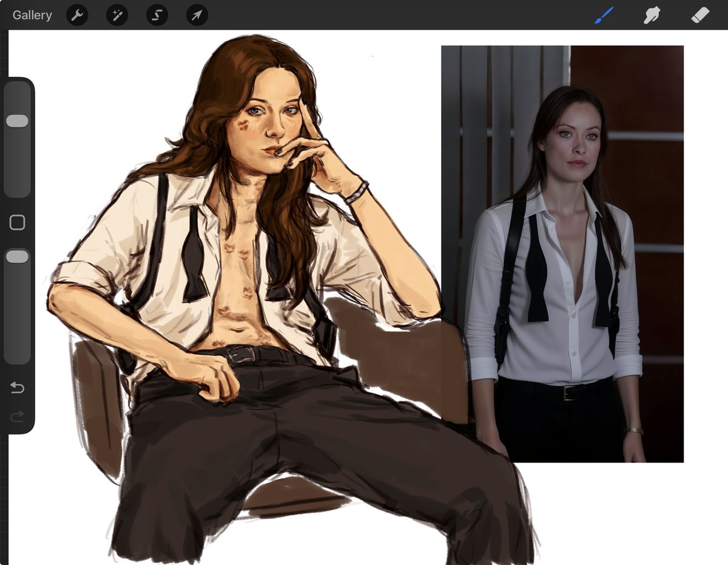Activate the Selection S-shaped tool

point(157,15)
